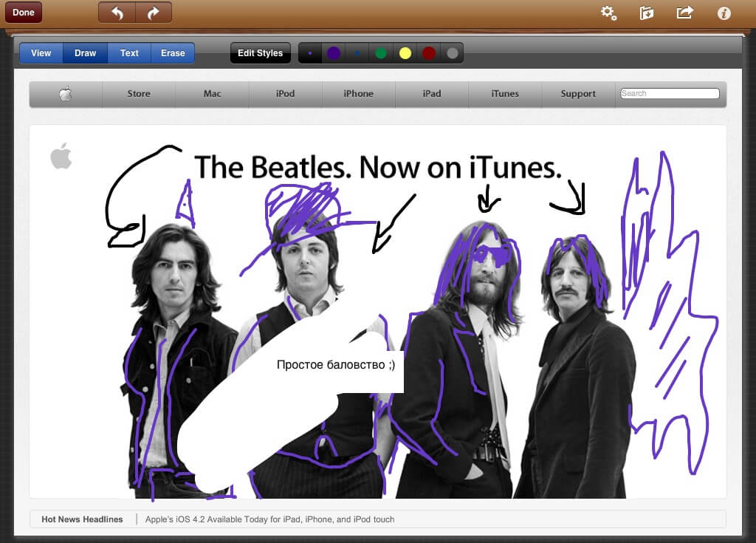Click the iOS 4.2 headline link
The height and width of the screenshot is (543, 756).
pos(269,519)
